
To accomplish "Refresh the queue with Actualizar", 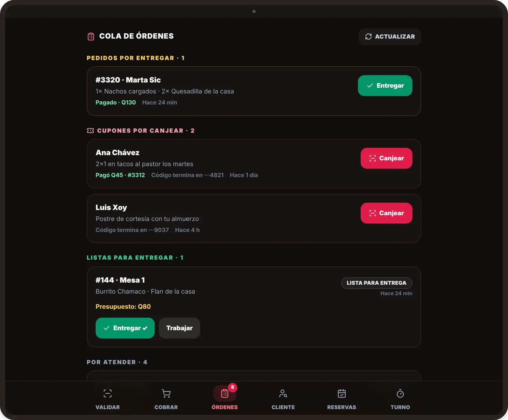I will [390, 37].
